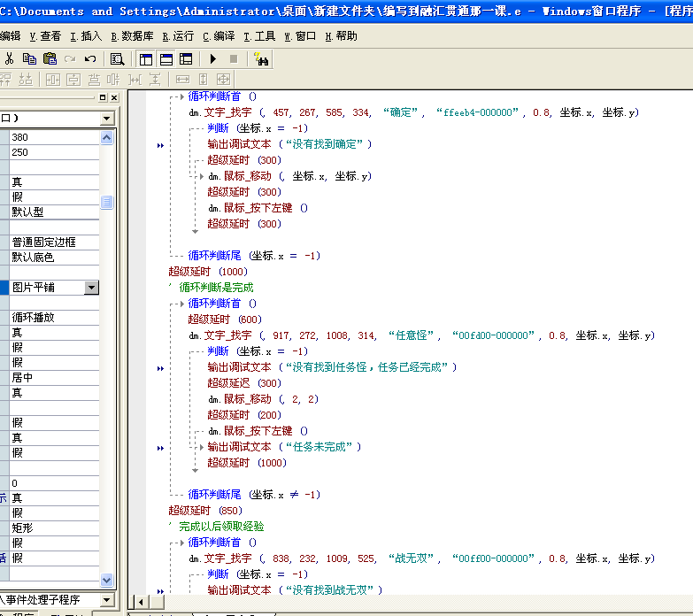The width and height of the screenshot is (693, 616).
Task: Select the 矩形 property value
Action: (54, 527)
